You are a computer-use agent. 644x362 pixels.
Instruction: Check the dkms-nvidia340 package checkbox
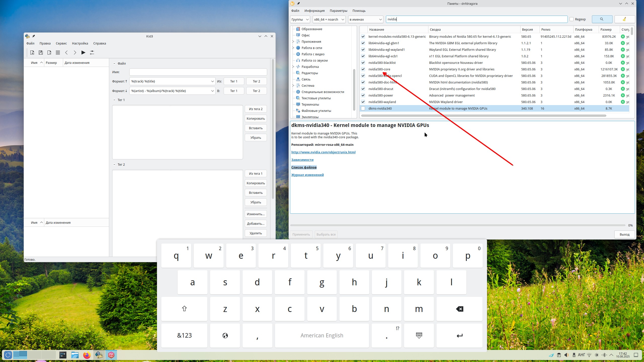[363, 108]
